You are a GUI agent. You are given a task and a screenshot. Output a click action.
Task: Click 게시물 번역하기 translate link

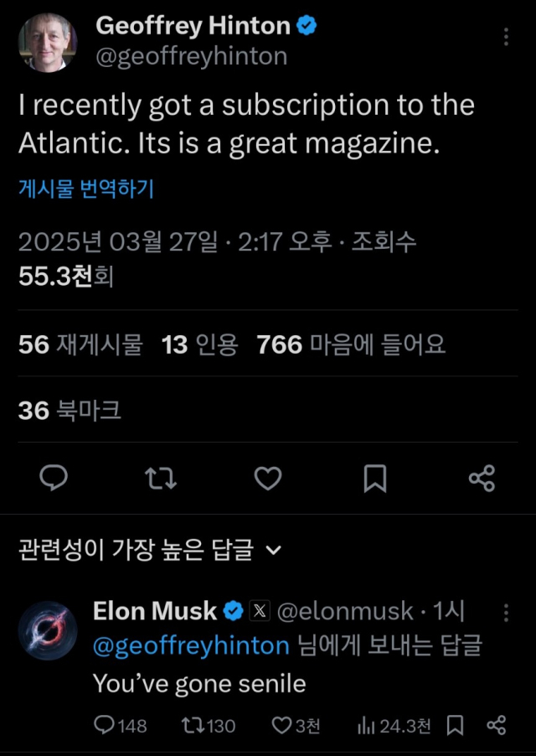tap(86, 189)
